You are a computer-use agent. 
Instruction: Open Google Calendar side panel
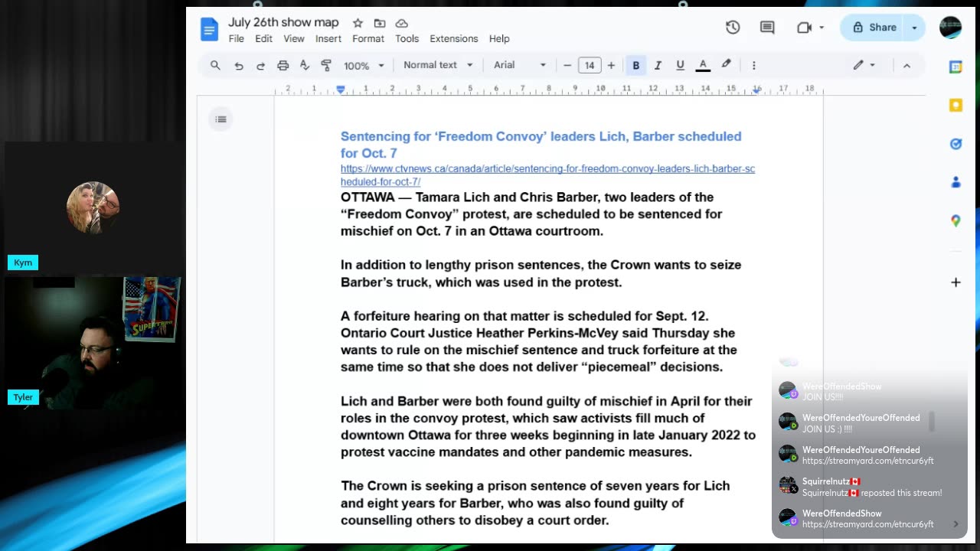955,67
